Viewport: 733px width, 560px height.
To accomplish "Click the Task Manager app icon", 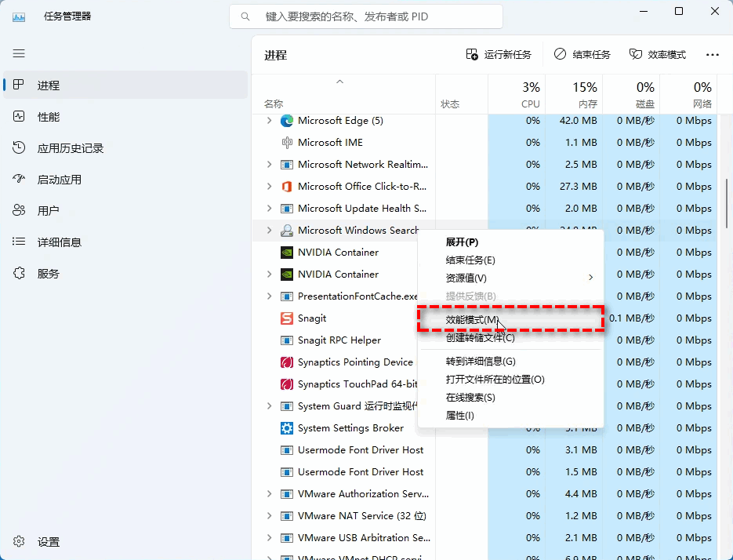I will point(19,16).
